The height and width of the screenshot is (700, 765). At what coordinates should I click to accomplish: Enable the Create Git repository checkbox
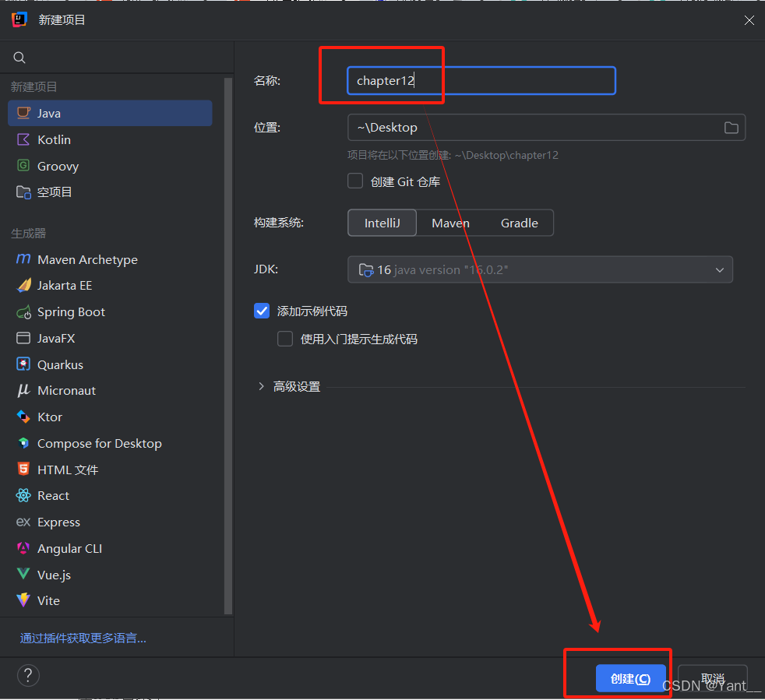point(355,181)
